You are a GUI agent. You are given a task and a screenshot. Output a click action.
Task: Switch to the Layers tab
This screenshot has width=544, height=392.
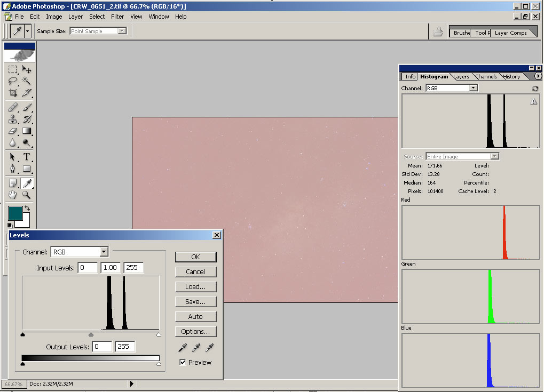tap(461, 77)
